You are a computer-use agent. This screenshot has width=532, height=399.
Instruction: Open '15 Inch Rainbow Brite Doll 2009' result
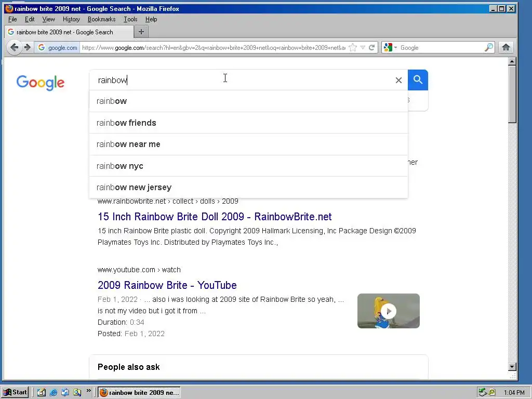(x=215, y=217)
